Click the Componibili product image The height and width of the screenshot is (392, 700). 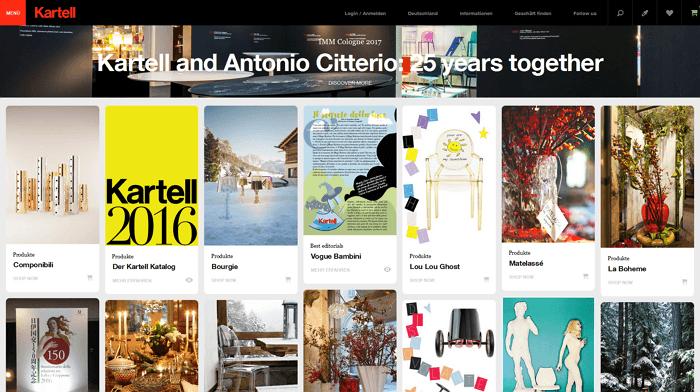click(53, 175)
